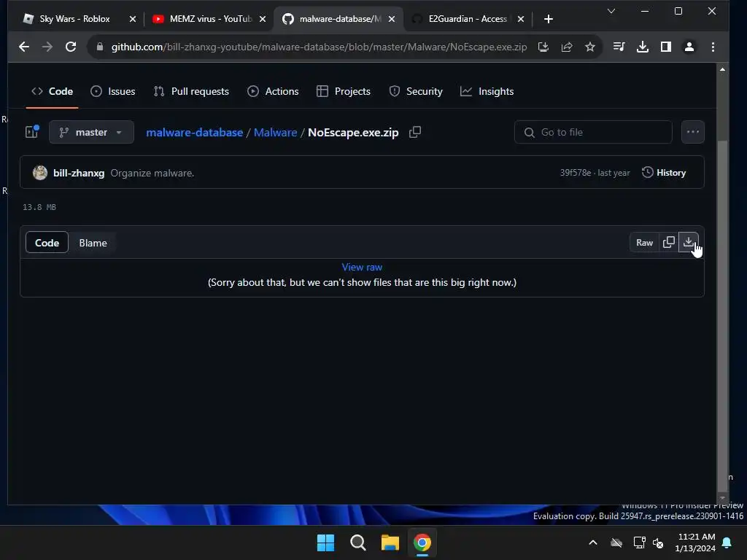Open the Projects tab
Image resolution: width=747 pixels, height=560 pixels.
[344, 91]
